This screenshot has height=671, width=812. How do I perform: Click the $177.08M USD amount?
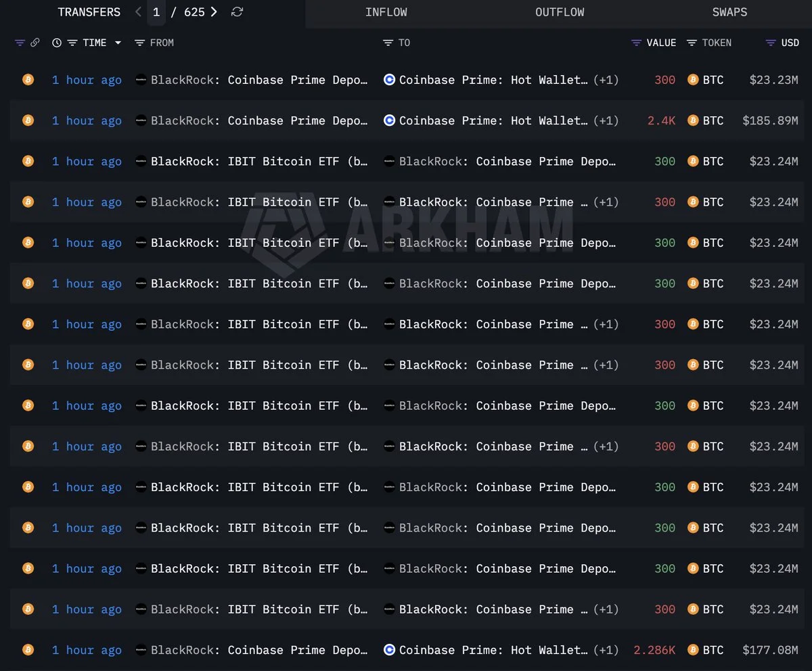coord(771,650)
